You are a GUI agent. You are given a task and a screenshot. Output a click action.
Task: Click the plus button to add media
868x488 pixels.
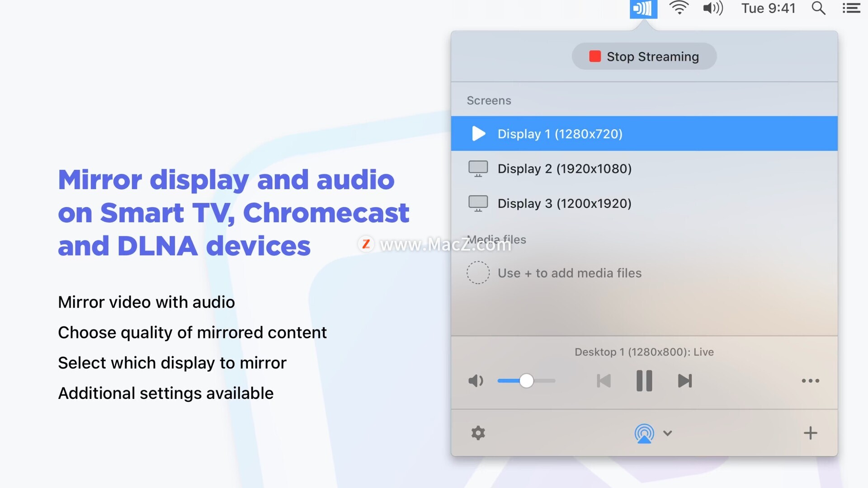click(x=810, y=433)
